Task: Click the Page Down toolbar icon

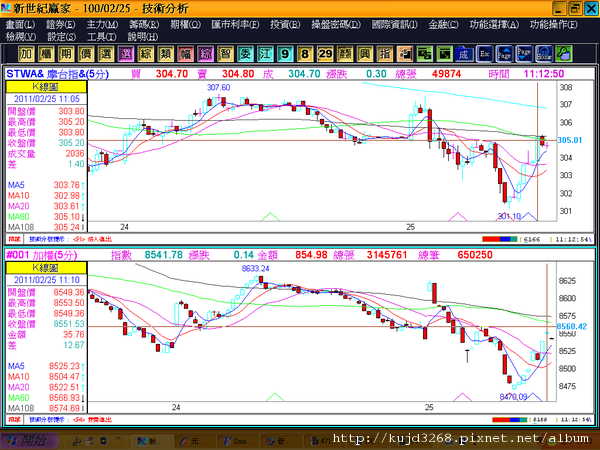Action: click(x=524, y=54)
